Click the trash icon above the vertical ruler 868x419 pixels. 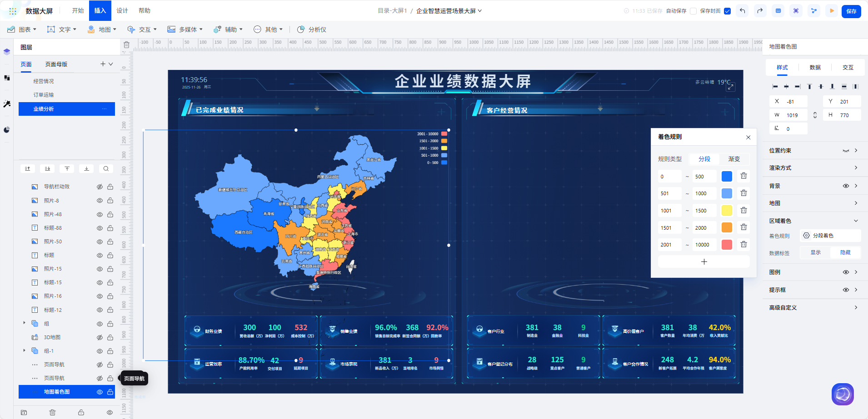[126, 45]
